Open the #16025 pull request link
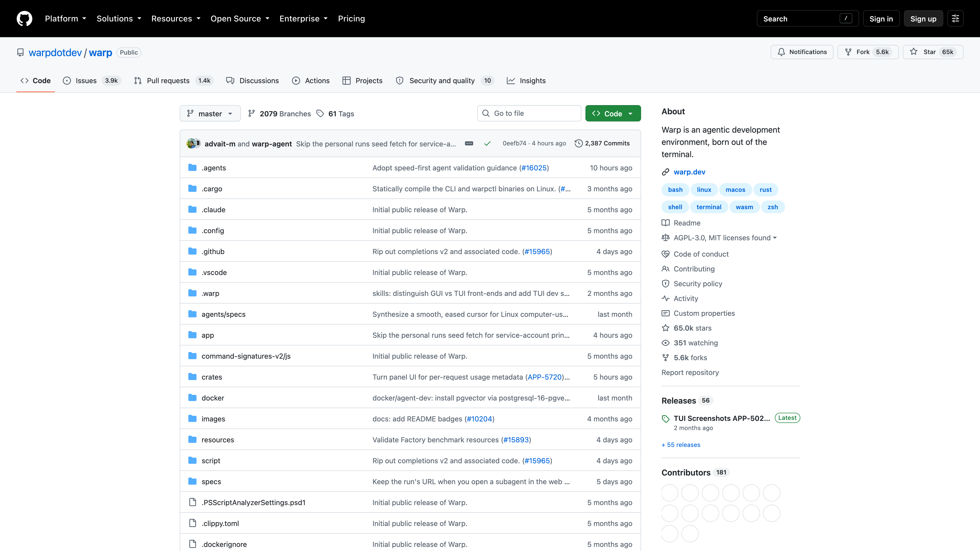980x551 pixels. click(x=534, y=168)
